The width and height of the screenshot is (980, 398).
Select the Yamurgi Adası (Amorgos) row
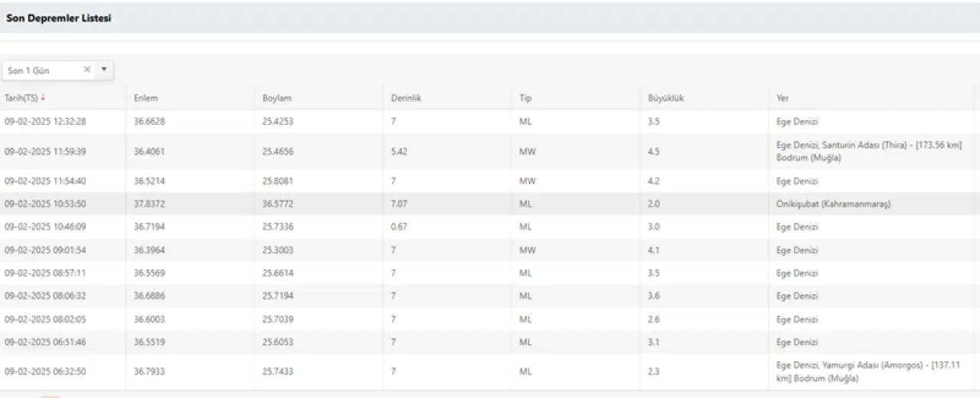coord(490,372)
